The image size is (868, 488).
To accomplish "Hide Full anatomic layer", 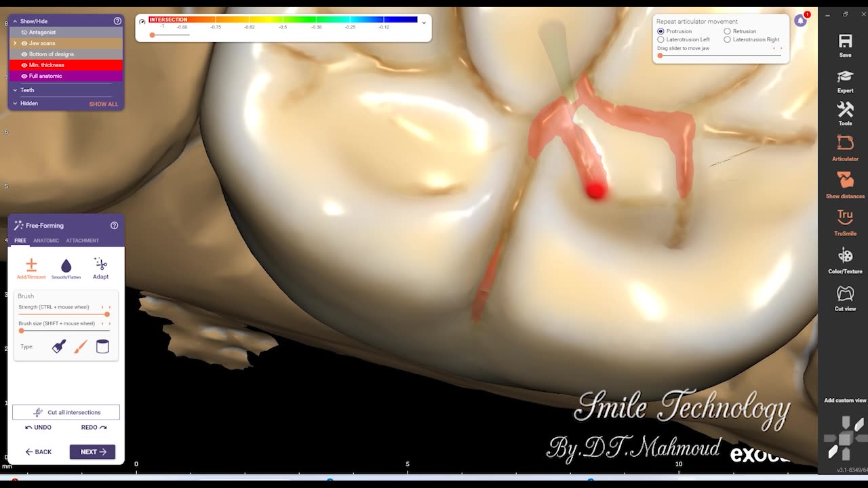I will click(x=24, y=76).
